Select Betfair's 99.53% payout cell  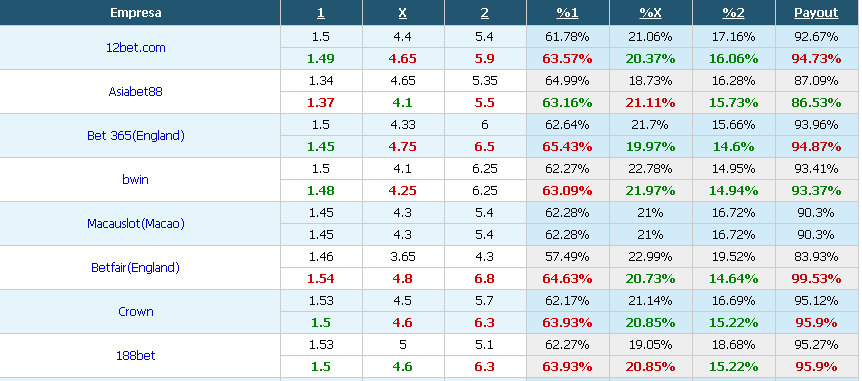pos(816,279)
